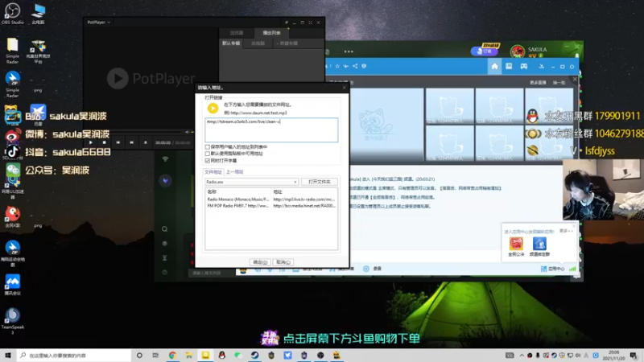Open the YY home icon tab
This screenshot has height=362, width=644.
pos(494,66)
